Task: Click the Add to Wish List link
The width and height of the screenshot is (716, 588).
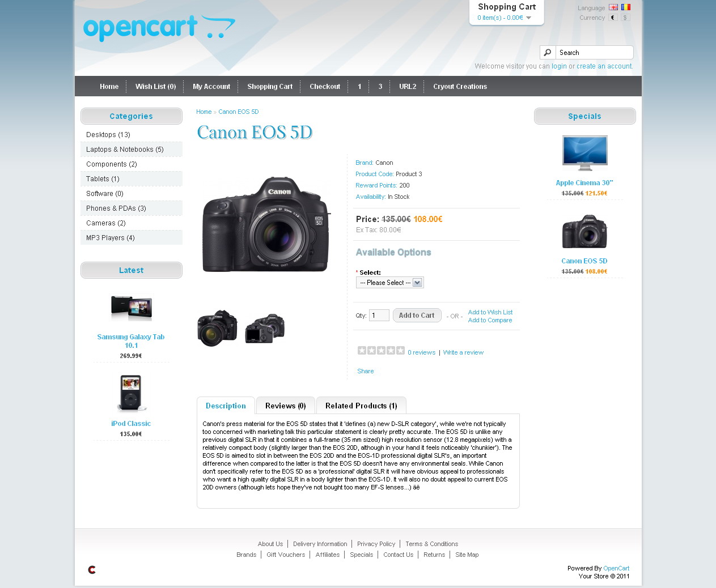Action: pyautogui.click(x=490, y=312)
